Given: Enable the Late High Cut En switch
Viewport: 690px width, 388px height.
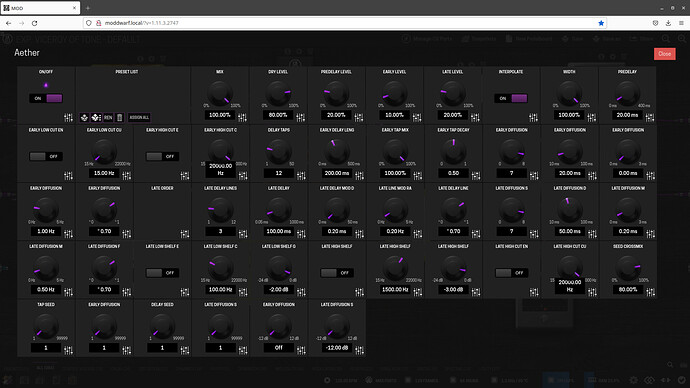Looking at the screenshot, I should [511, 273].
